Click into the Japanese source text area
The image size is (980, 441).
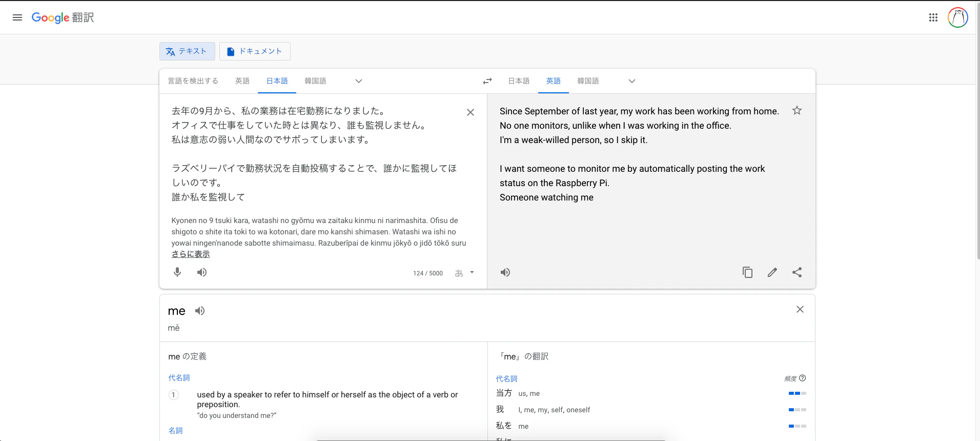[314, 154]
